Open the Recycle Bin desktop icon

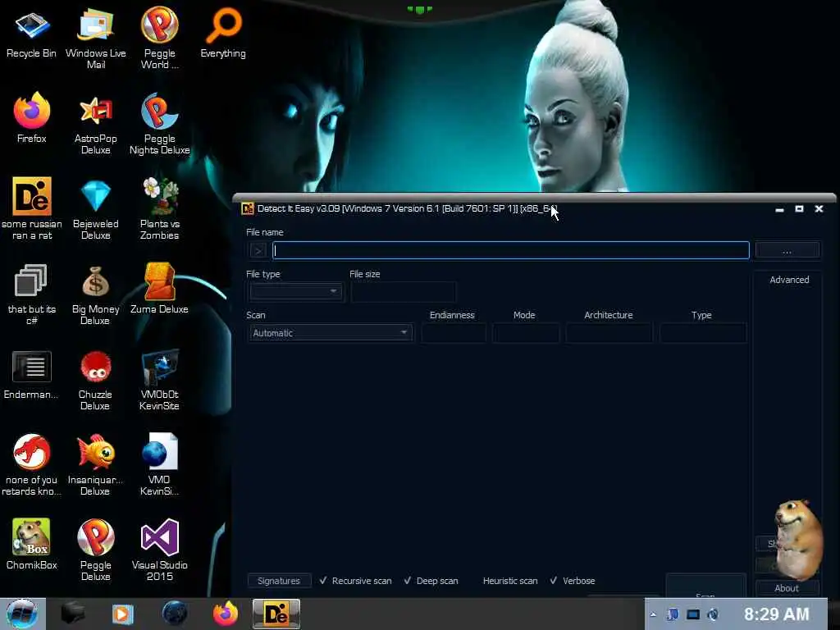pyautogui.click(x=31, y=33)
